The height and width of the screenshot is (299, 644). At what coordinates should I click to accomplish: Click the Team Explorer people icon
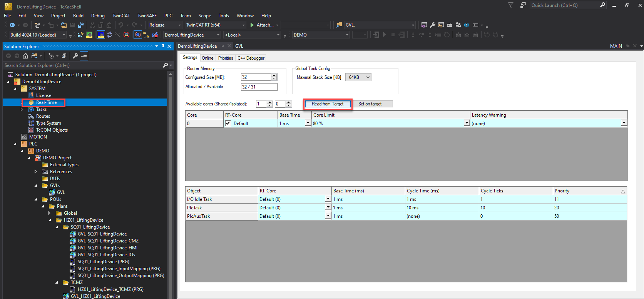click(458, 25)
